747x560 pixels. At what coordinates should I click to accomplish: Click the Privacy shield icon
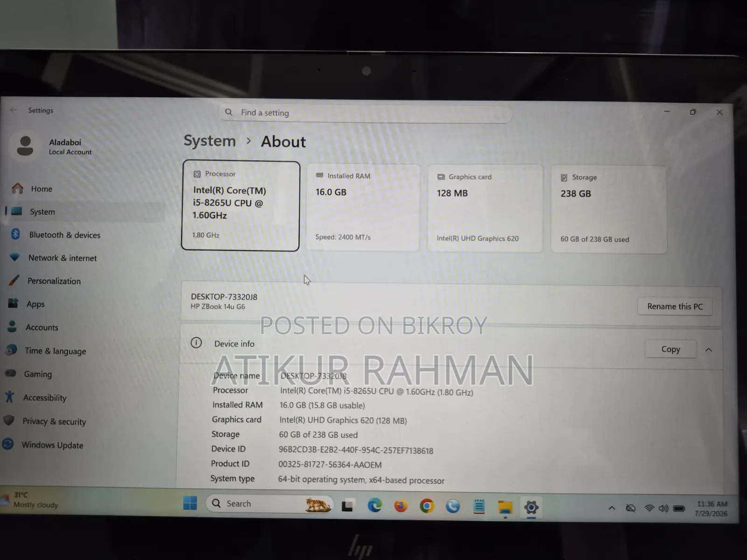[x=9, y=420]
